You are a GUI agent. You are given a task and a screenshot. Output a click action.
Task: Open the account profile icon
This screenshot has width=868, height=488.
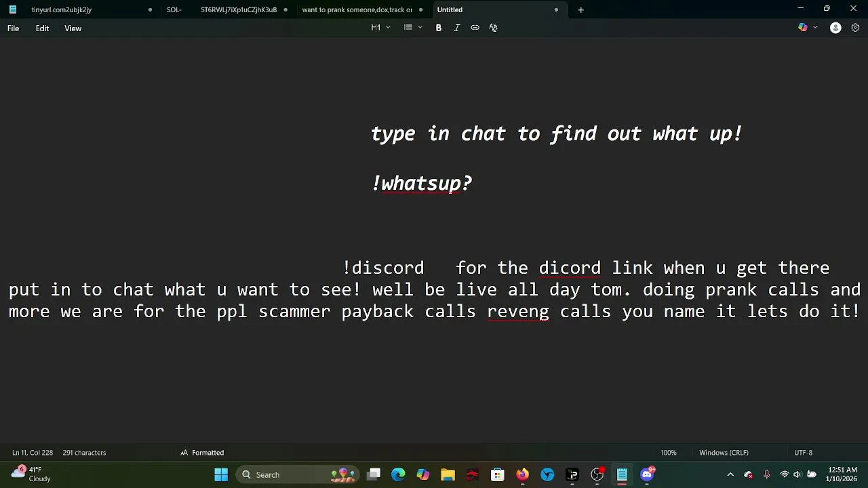coord(835,28)
